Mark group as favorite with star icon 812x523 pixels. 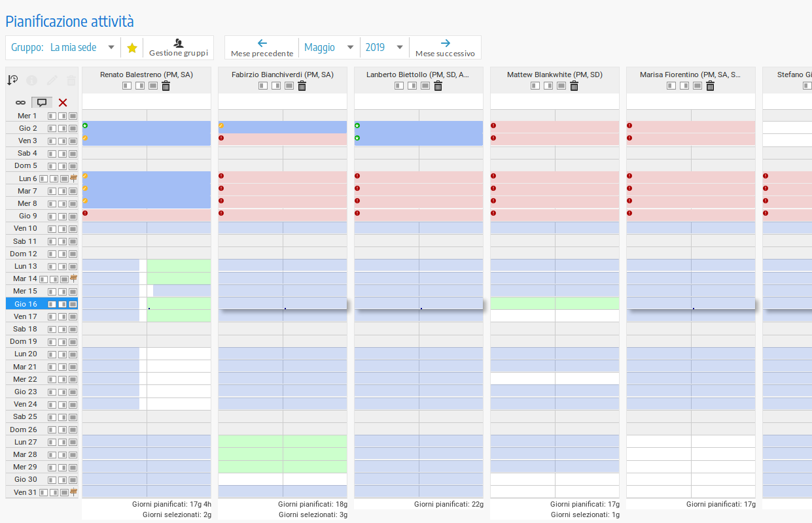(132, 48)
